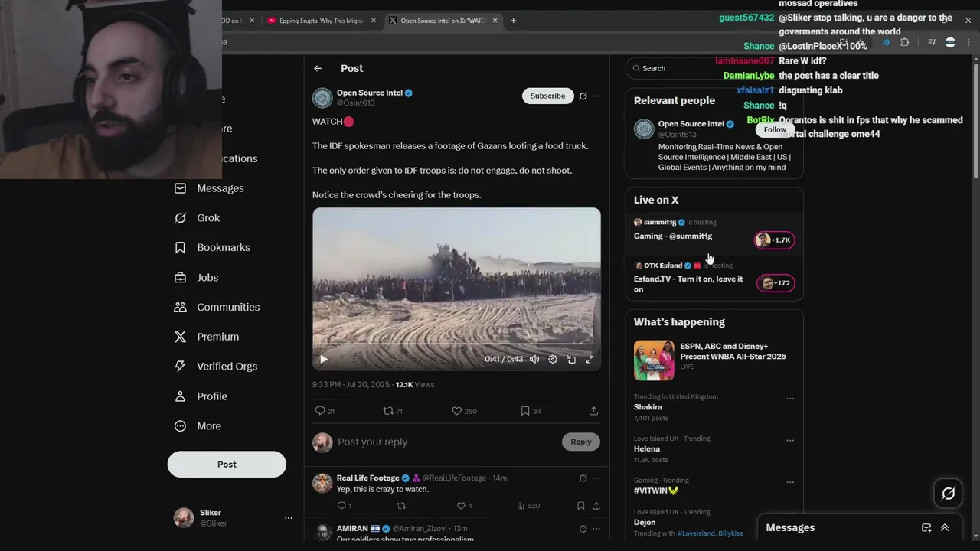
Task: Click the 12.1K Views count
Action: coord(415,384)
